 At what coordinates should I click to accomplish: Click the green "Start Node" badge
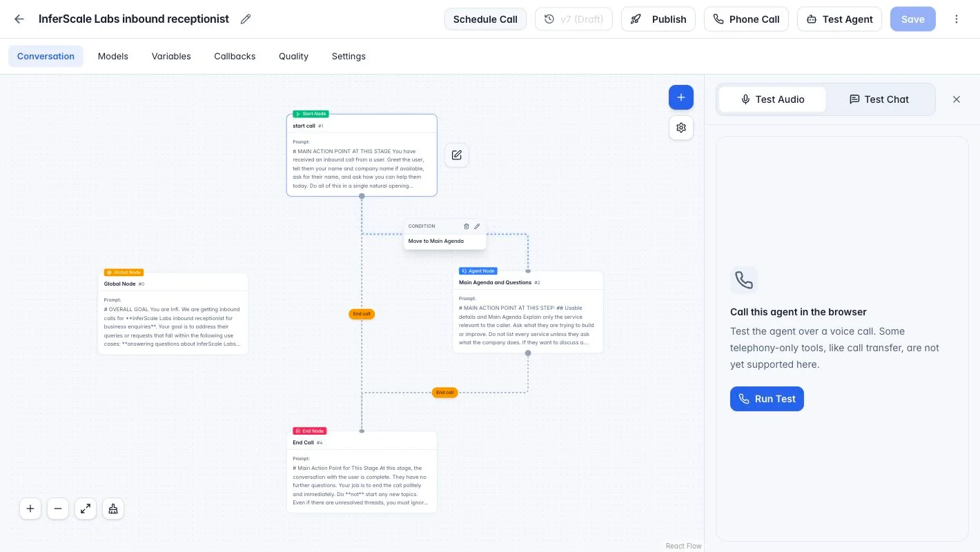tap(311, 114)
